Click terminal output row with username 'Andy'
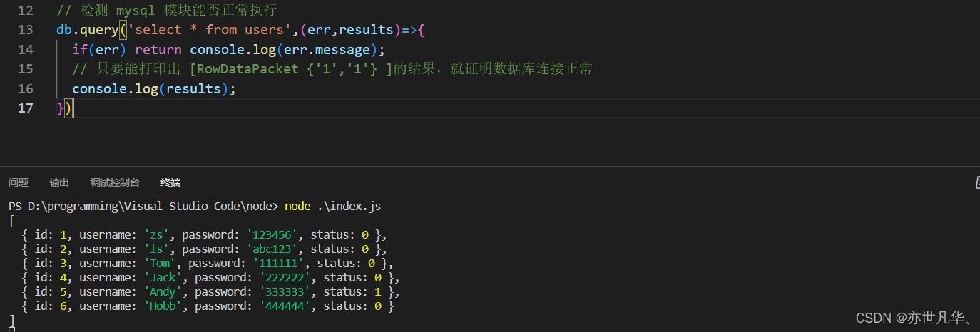Screen dimensions: 980x332 pos(211,291)
